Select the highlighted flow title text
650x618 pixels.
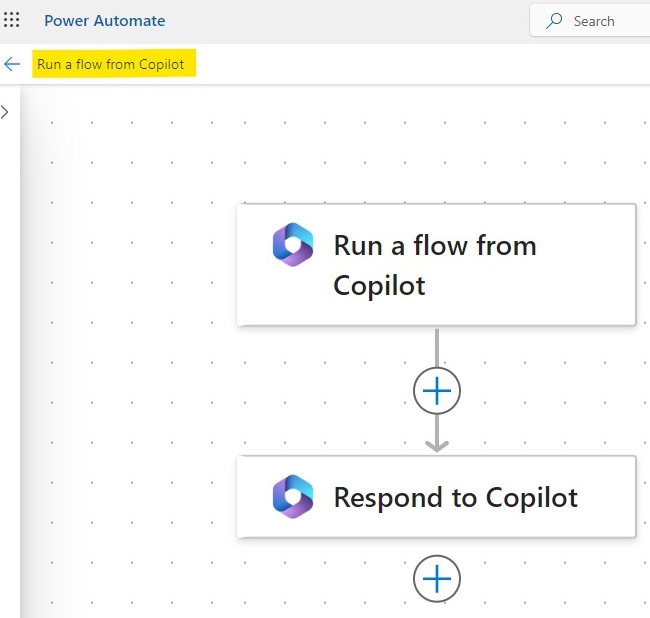click(110, 64)
